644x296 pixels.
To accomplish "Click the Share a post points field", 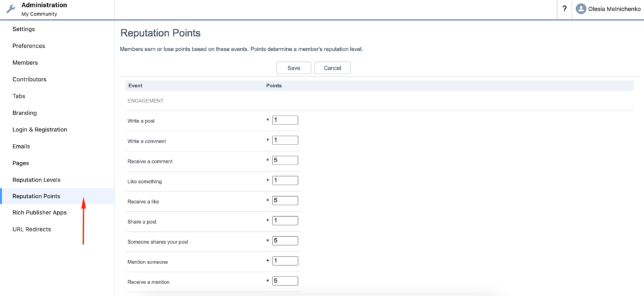I will (x=285, y=221).
